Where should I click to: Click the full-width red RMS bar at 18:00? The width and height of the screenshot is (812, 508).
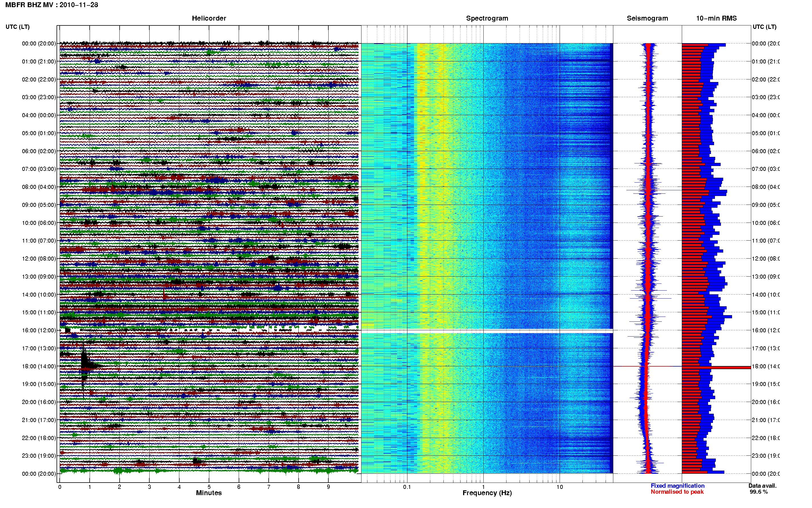point(716,367)
